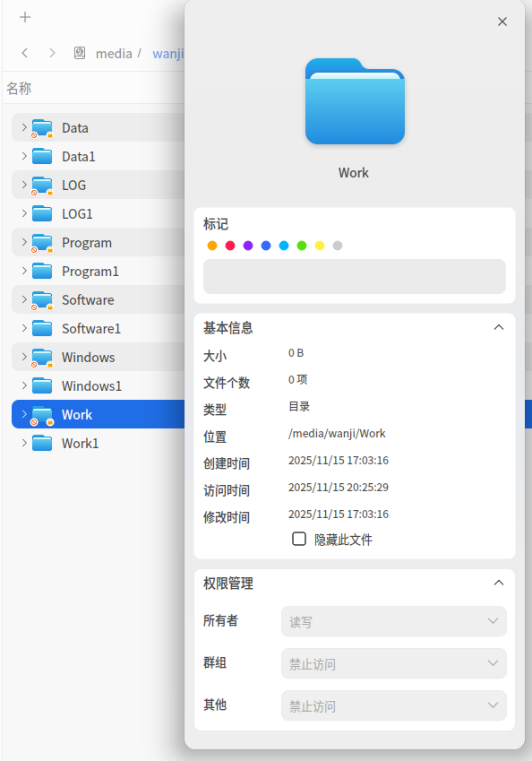The width and height of the screenshot is (532, 761).
Task: Click the disk icon before media
Action: [80, 53]
